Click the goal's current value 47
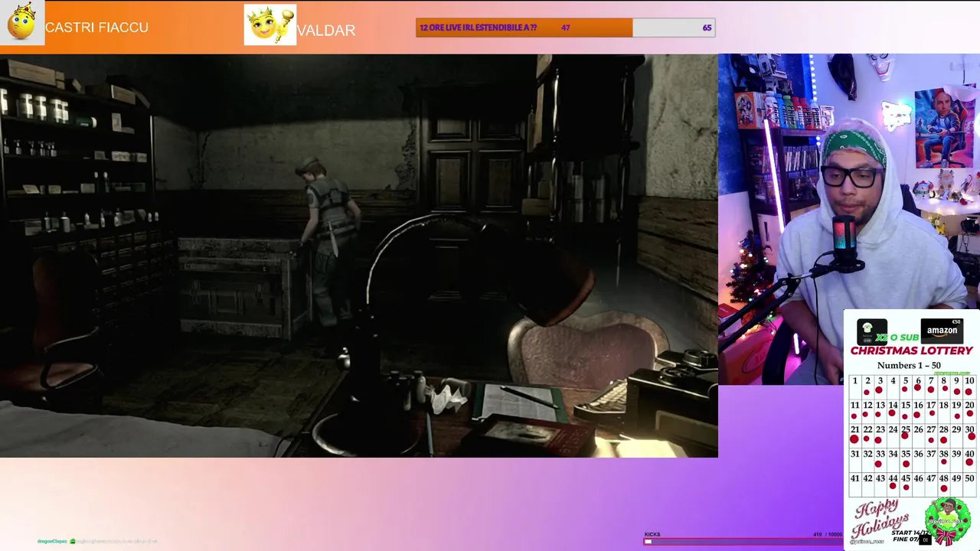 click(x=566, y=28)
